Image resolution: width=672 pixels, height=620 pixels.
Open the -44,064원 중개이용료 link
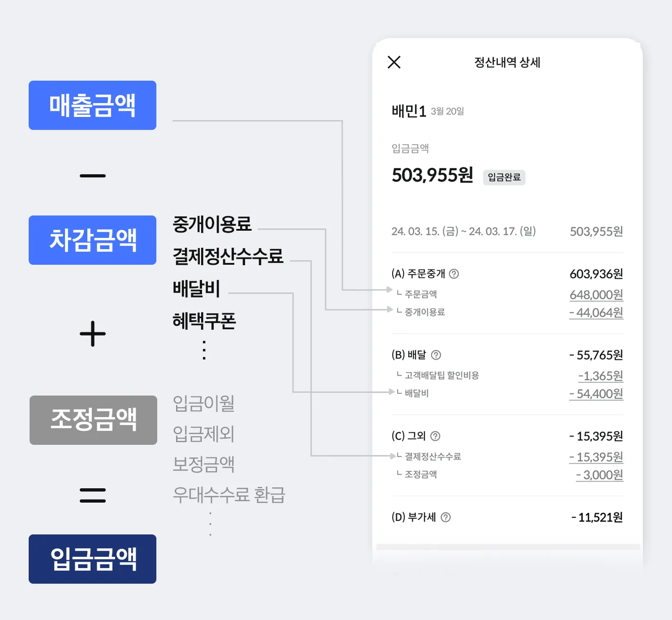pyautogui.click(x=596, y=313)
